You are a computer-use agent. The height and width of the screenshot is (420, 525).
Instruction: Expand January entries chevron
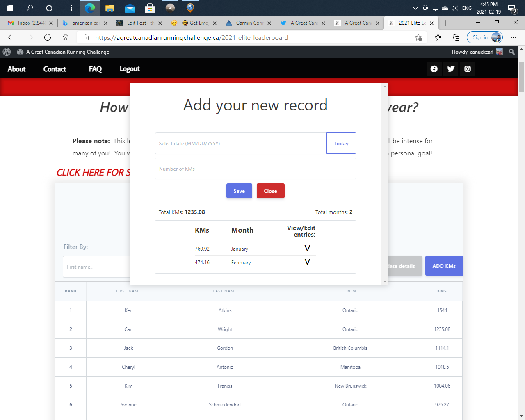(x=307, y=249)
